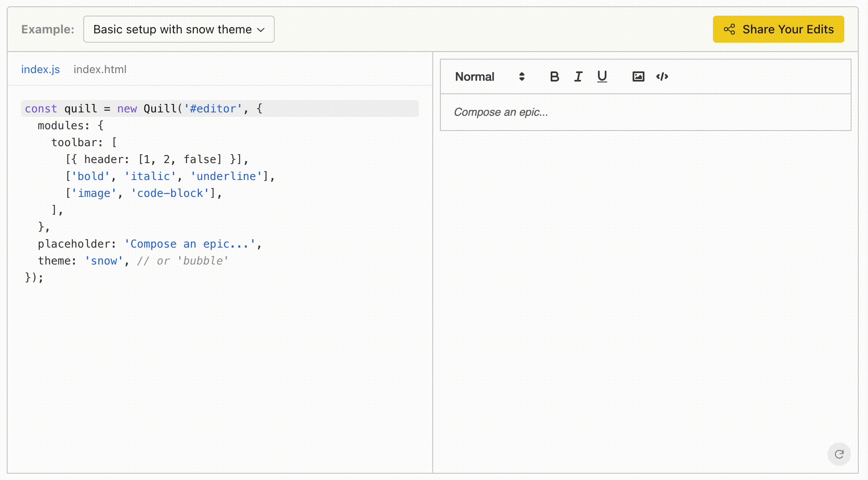Click the header: [1, 2, false] line

pyautogui.click(x=157, y=159)
